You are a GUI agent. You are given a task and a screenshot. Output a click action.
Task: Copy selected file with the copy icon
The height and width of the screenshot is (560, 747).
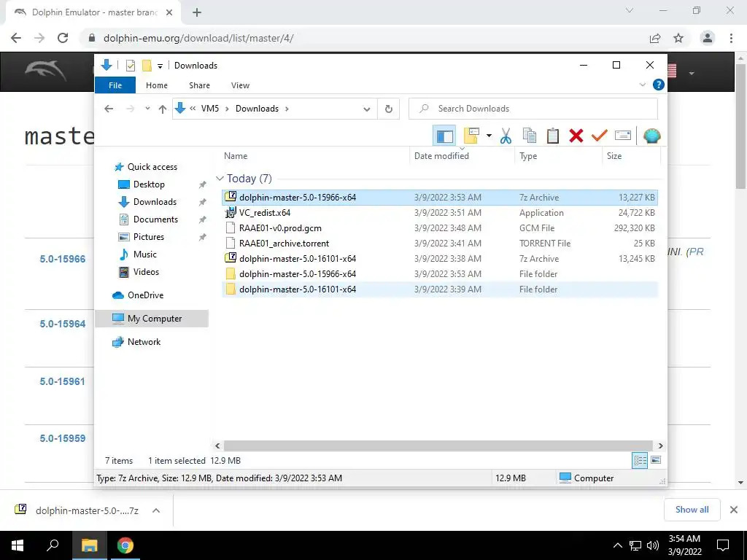tap(530, 136)
